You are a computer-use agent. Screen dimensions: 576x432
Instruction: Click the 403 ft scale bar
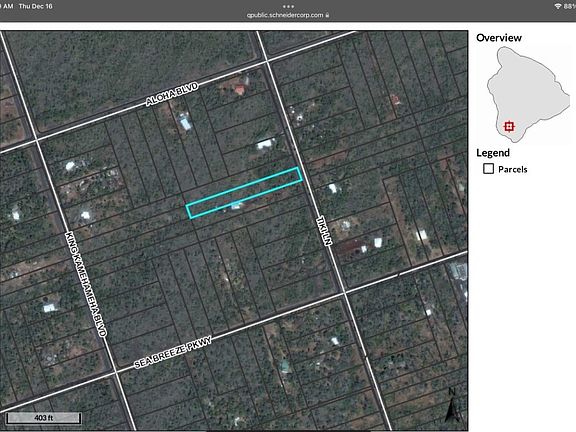point(44,418)
